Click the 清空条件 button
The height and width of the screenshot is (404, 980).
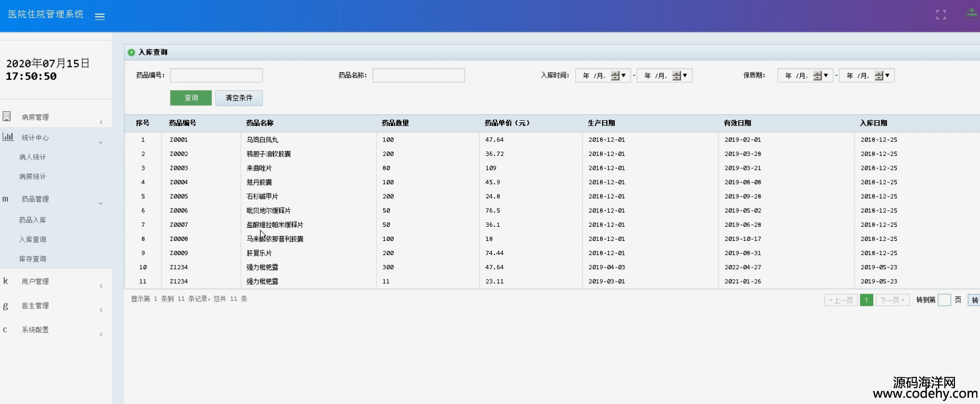pos(239,98)
